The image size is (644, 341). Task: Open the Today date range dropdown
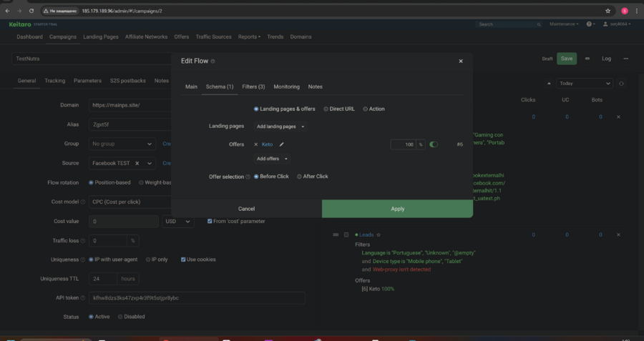(585, 84)
